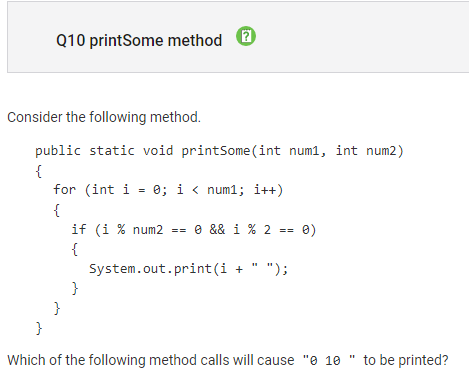Click the 'int num2' parameter in the signature

click(x=366, y=151)
